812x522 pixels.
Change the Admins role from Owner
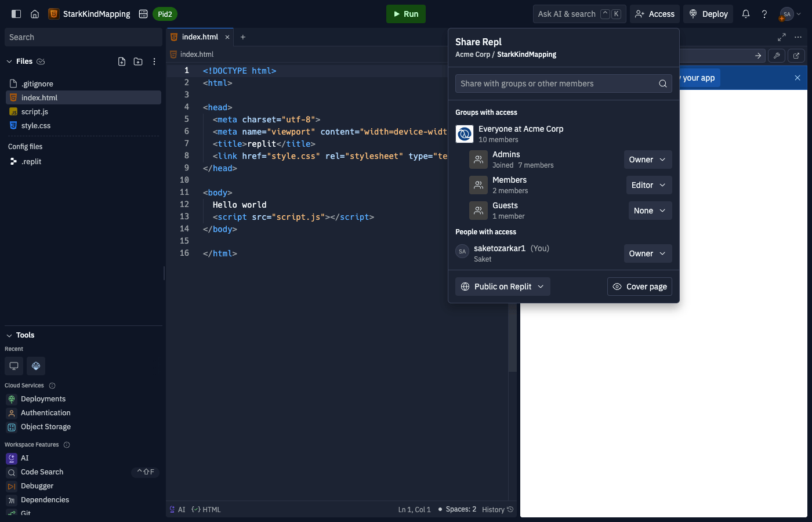coord(648,159)
